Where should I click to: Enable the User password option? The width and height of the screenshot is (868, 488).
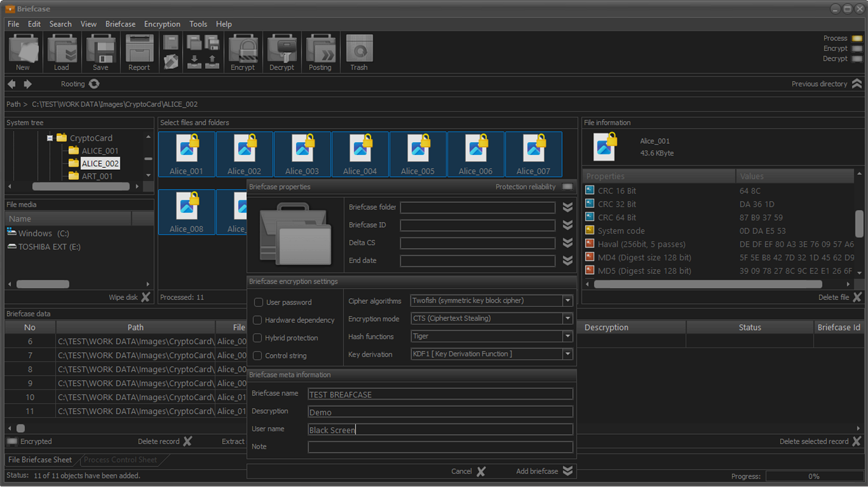tap(258, 302)
